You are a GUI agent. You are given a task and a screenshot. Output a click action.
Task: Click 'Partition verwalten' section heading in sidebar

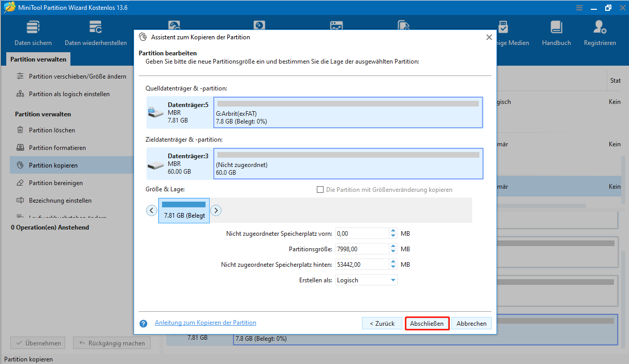tap(43, 114)
